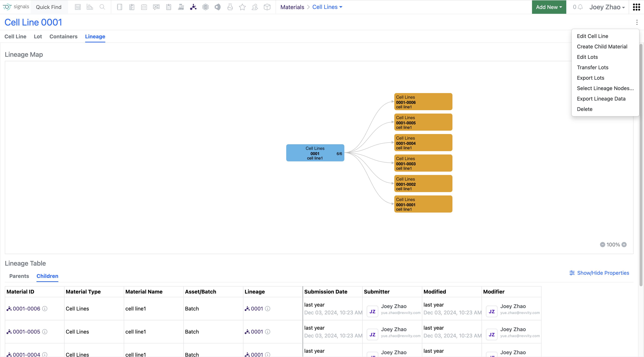Click the Quick Find search field
The height and width of the screenshot is (357, 644).
click(49, 7)
